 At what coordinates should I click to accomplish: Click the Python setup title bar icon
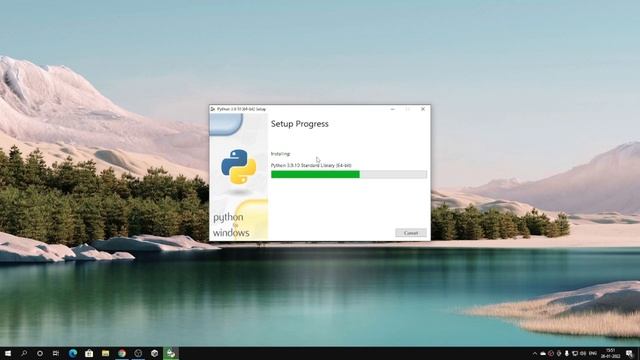[x=213, y=109]
